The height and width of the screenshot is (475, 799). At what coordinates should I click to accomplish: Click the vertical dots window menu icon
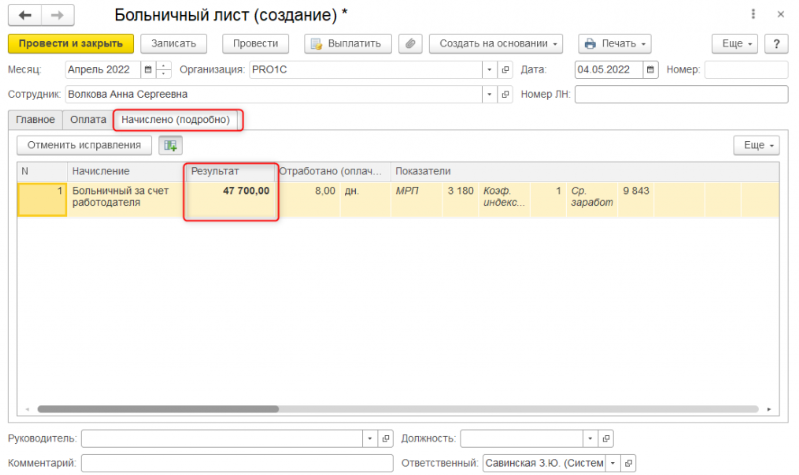click(752, 16)
